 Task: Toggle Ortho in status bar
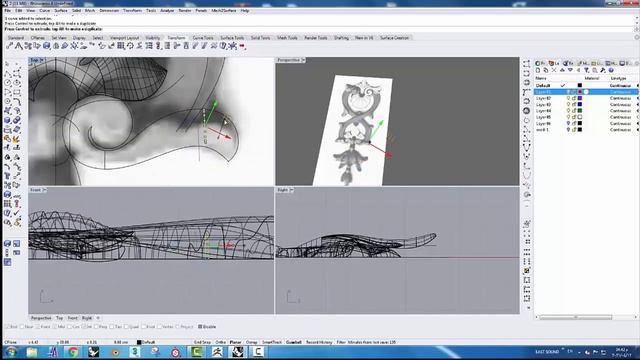tap(220, 342)
